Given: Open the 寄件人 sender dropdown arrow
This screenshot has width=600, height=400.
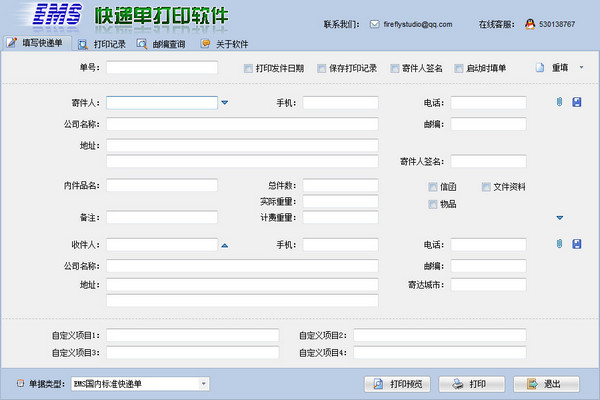Looking at the screenshot, I should [225, 102].
